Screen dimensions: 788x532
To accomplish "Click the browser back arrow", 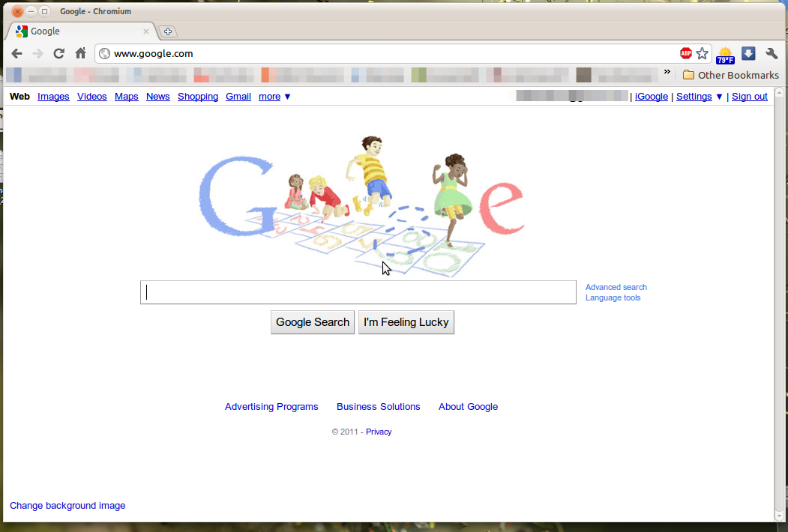I will pos(16,53).
